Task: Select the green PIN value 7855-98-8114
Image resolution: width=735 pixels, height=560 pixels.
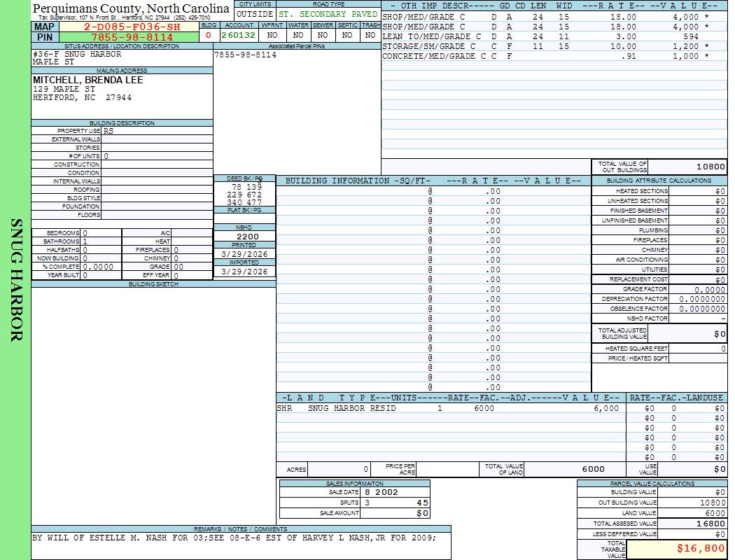Action: point(132,37)
